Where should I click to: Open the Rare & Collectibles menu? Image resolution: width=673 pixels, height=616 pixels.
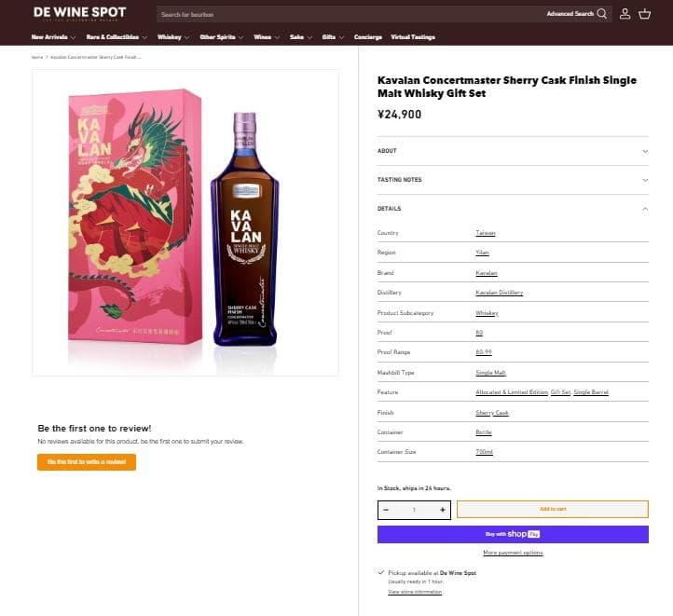point(116,37)
